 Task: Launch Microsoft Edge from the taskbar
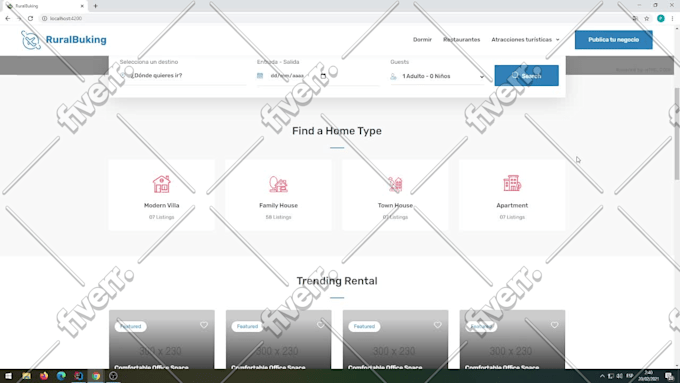61,376
